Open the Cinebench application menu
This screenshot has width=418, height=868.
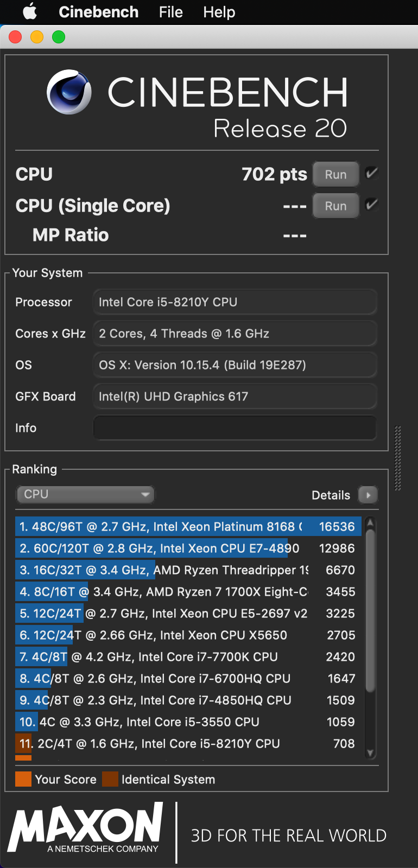[98, 12]
